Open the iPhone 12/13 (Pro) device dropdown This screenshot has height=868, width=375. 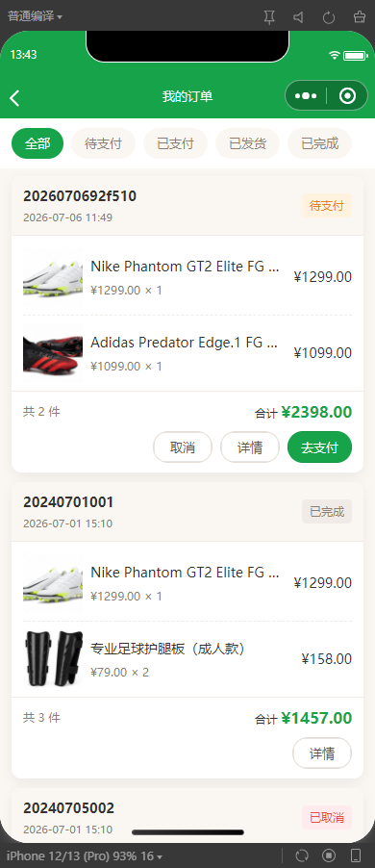85,855
